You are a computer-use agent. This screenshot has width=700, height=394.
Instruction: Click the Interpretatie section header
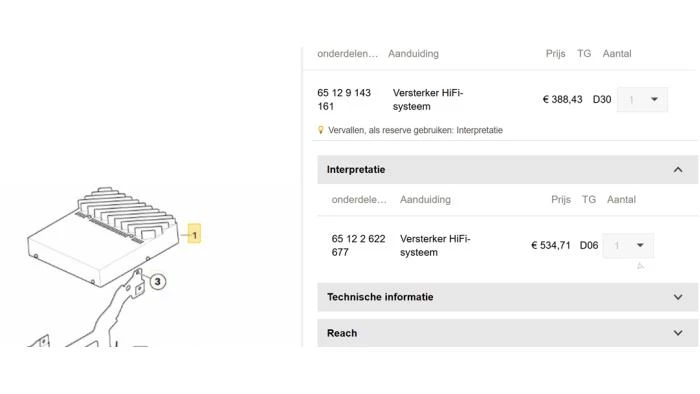tap(507, 170)
